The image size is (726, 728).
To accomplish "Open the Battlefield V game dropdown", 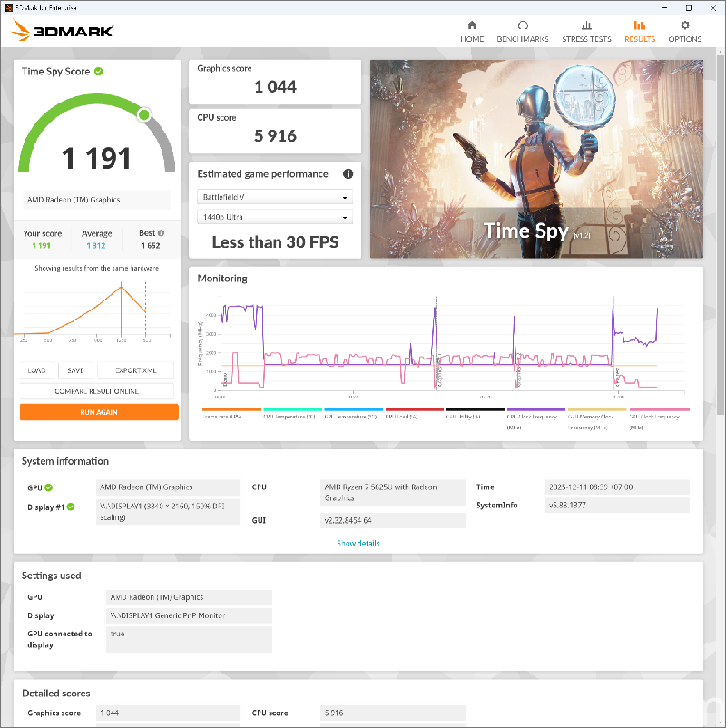I will tap(275, 196).
